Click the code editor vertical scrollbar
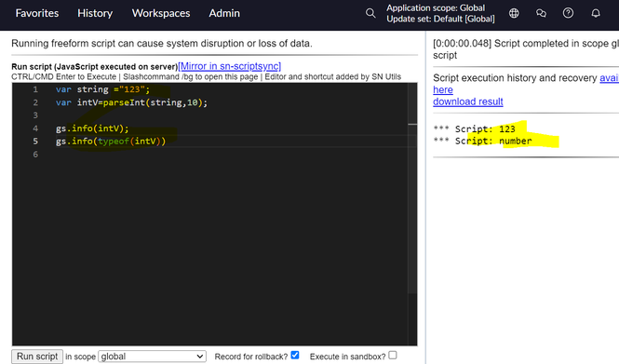The height and width of the screenshot is (364, 619). 412,189
